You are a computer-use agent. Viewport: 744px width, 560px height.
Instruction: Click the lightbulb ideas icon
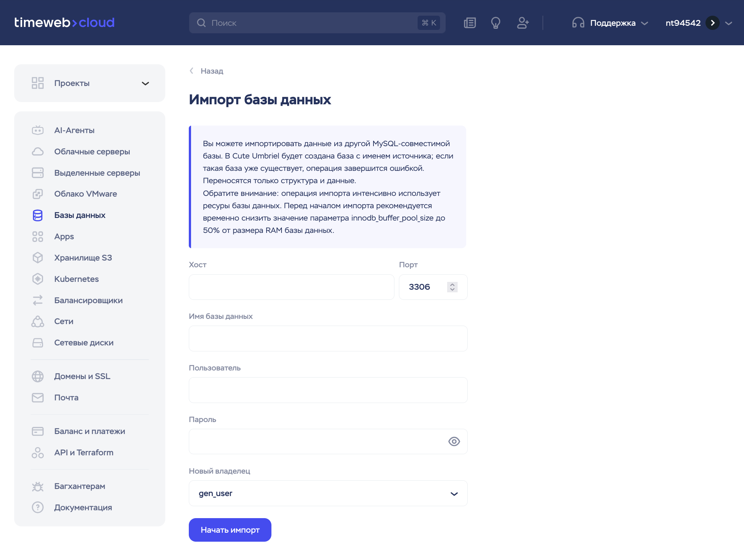click(x=496, y=23)
